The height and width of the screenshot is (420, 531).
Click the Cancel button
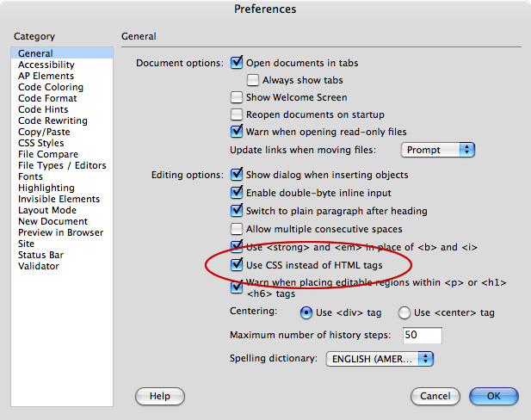point(435,396)
